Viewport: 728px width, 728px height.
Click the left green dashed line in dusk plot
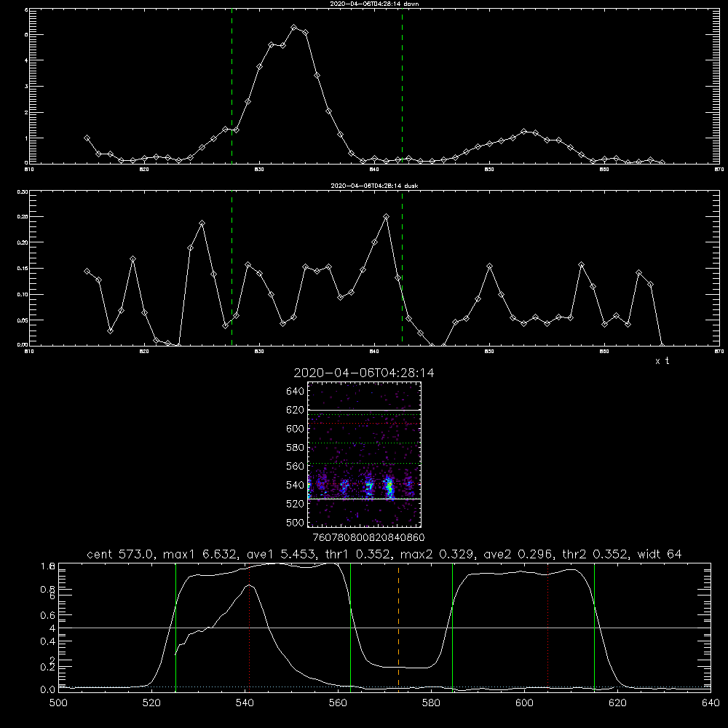click(x=232, y=268)
